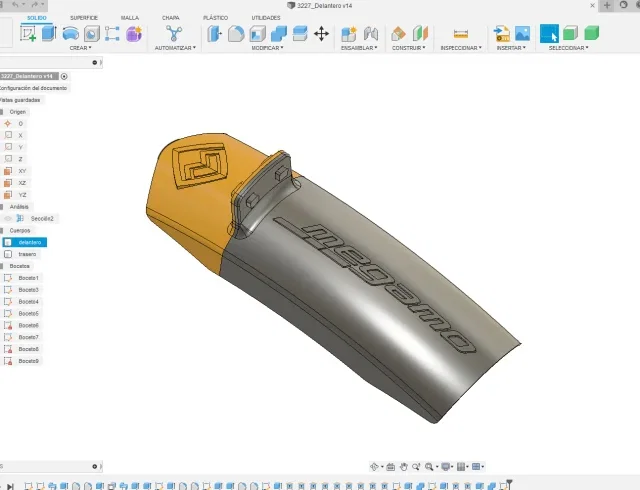Toggle visibility of the XY plane
Screen dimensions: 640x490
click(x=8, y=171)
